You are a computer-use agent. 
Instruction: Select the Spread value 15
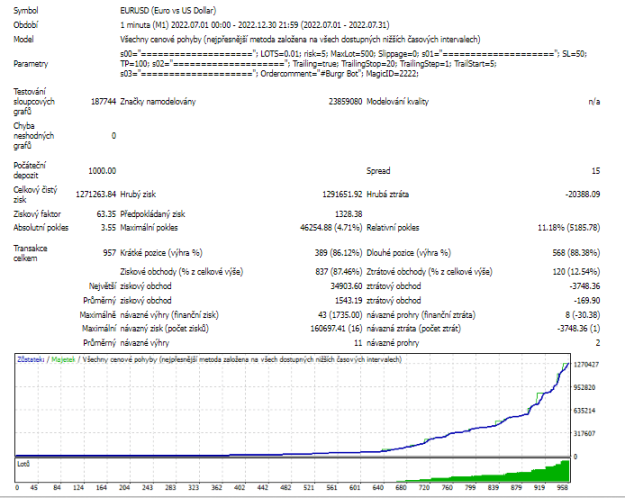[x=596, y=171]
